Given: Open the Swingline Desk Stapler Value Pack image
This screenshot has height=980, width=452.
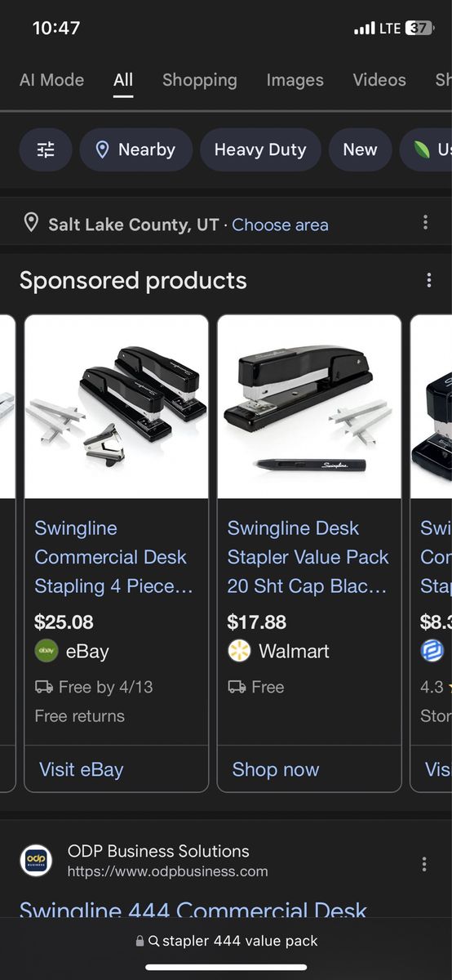Looking at the screenshot, I should click(x=309, y=407).
